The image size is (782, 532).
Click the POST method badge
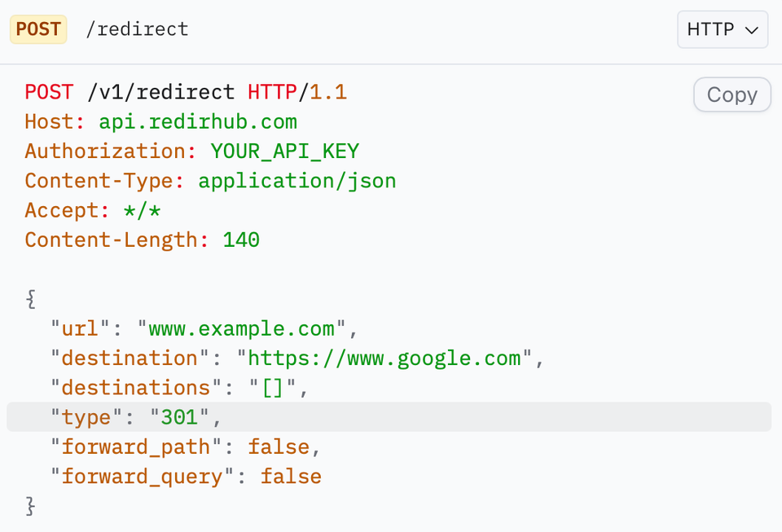point(37,29)
